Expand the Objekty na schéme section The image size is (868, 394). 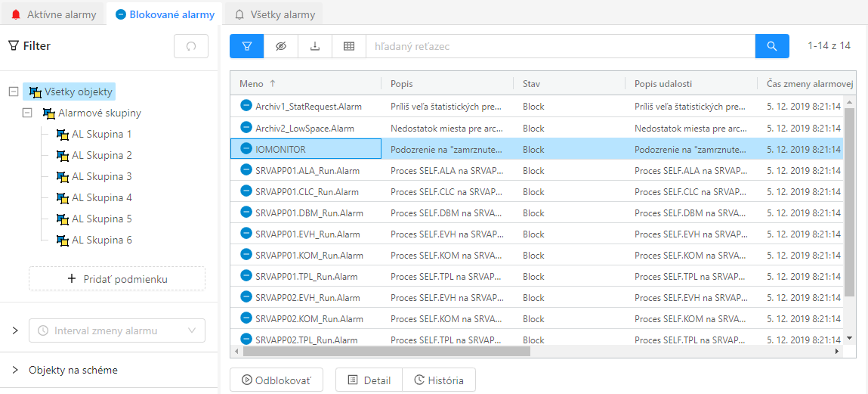(15, 371)
